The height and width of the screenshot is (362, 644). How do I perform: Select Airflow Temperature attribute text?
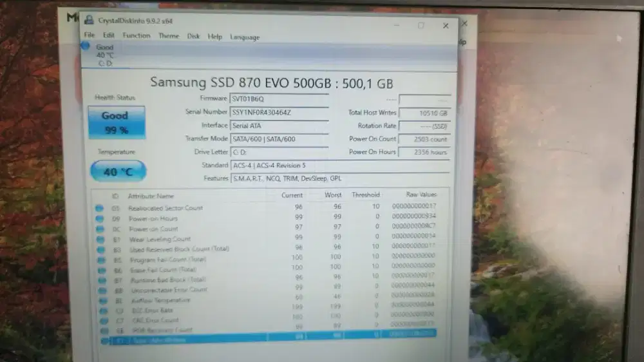point(161,300)
